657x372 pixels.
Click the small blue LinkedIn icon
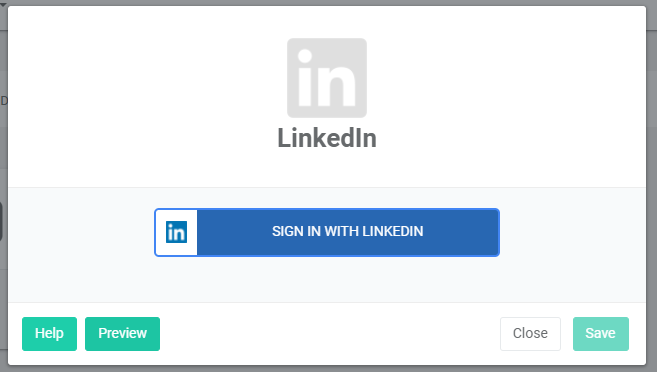176,232
